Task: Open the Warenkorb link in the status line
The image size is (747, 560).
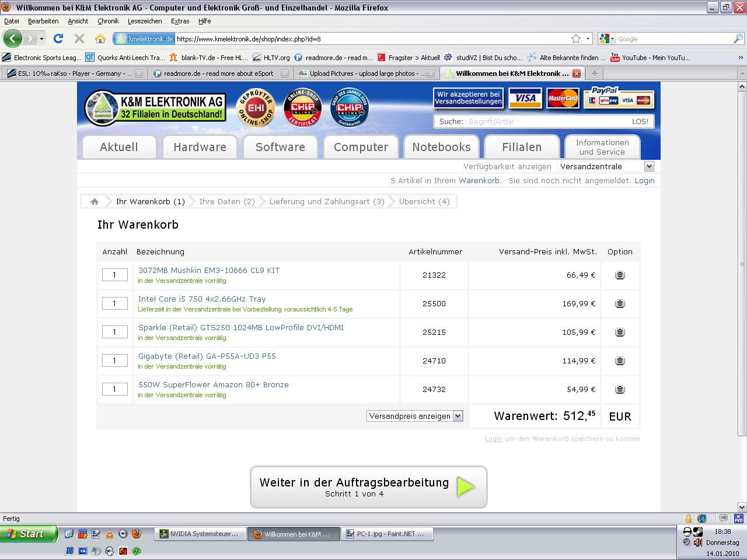Action: coord(479,181)
